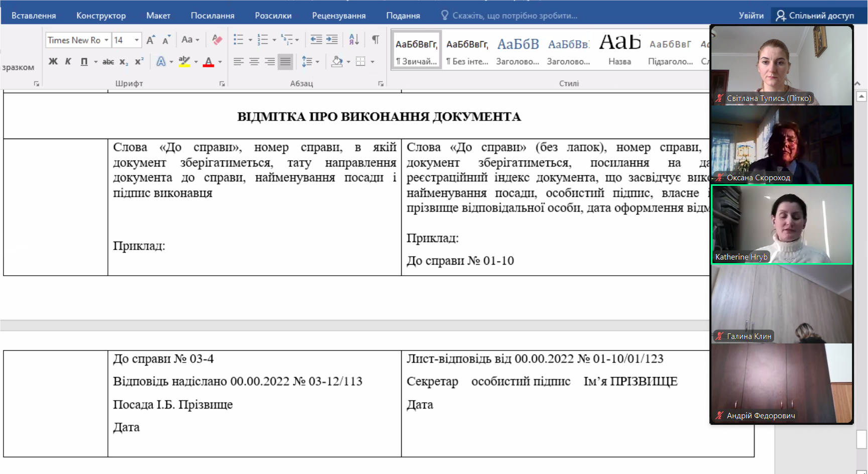The width and height of the screenshot is (868, 474).
Task: Click the Grow Font Size icon
Action: [151, 40]
